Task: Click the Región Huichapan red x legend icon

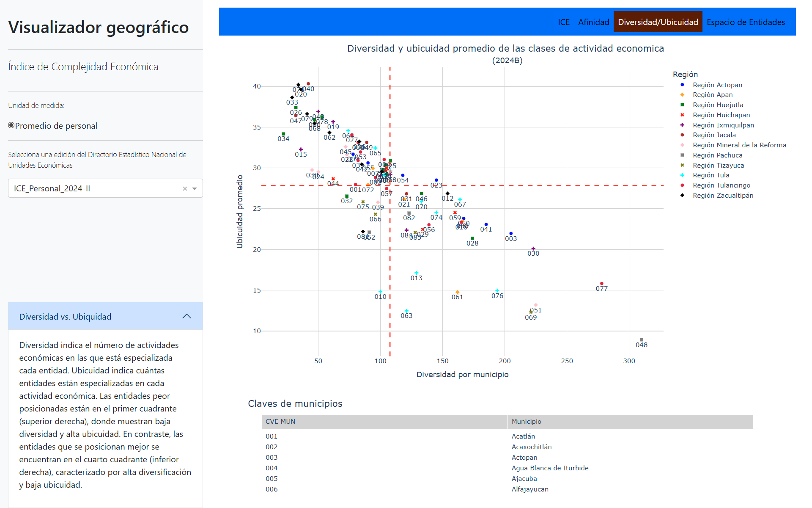Action: coord(682,115)
